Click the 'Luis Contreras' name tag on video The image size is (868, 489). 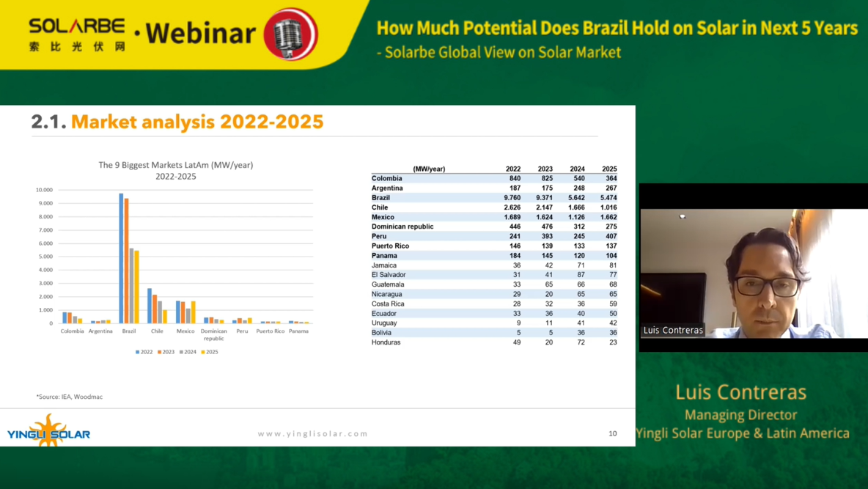(672, 330)
